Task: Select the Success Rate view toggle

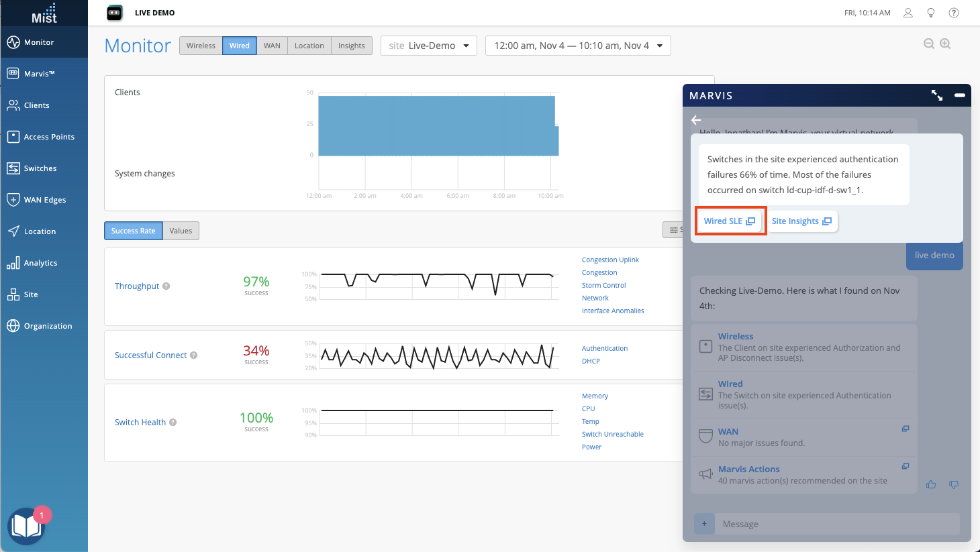Action: coord(133,231)
